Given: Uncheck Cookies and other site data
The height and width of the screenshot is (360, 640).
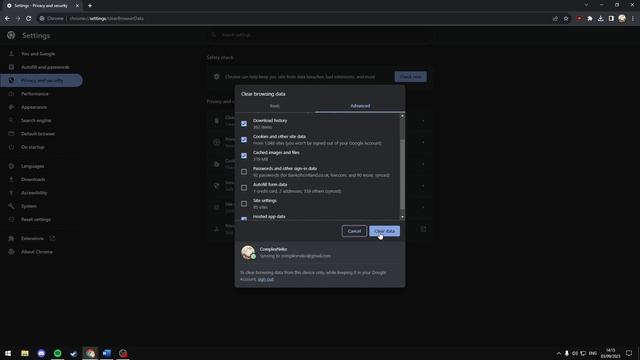Looking at the screenshot, I should (x=244, y=140).
